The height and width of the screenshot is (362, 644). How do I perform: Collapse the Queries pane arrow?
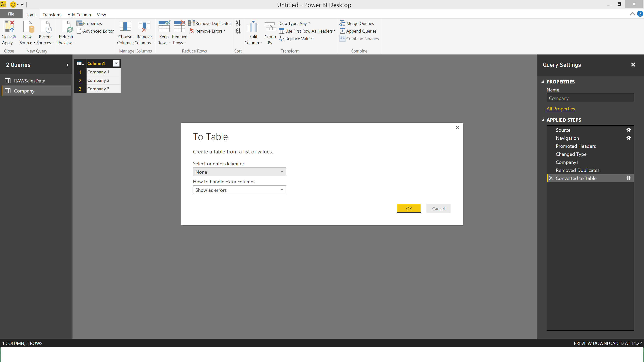[x=67, y=65]
